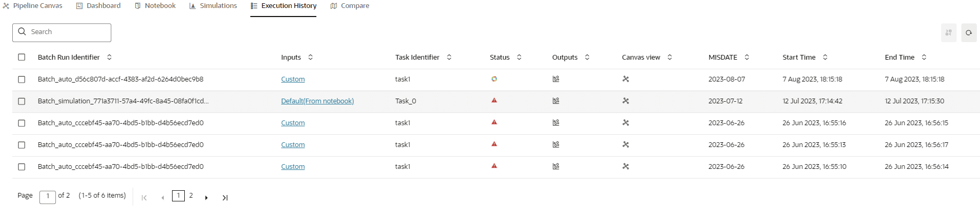Open Custom link for run started 16:55:10
980x211 pixels.
(293, 167)
